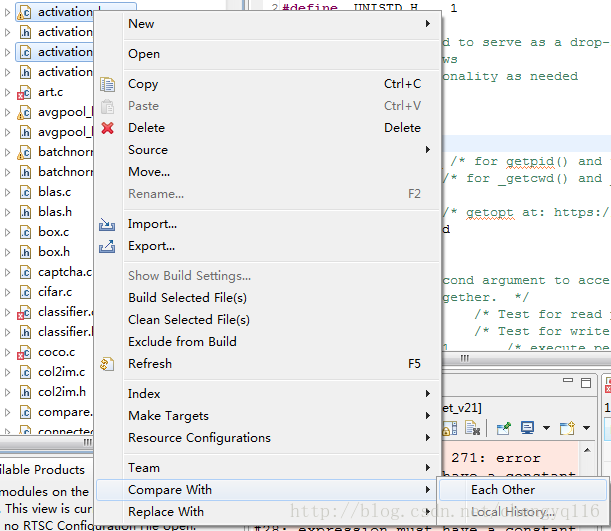Select Import... menu entry
Screen dimensions: 611x531
pyautogui.click(x=269, y=224)
